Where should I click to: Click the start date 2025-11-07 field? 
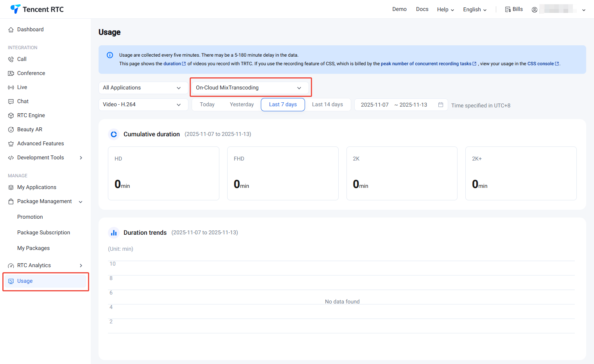coord(374,105)
